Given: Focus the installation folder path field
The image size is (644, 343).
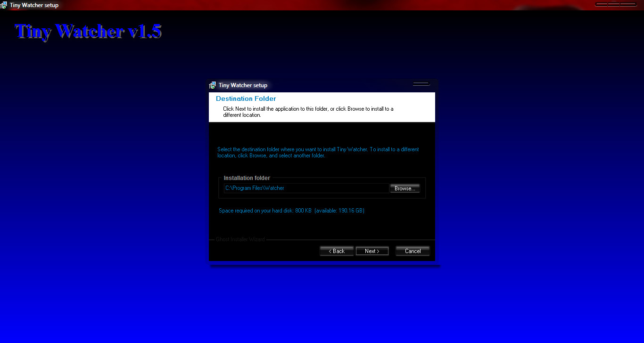Looking at the screenshot, I should [x=306, y=188].
